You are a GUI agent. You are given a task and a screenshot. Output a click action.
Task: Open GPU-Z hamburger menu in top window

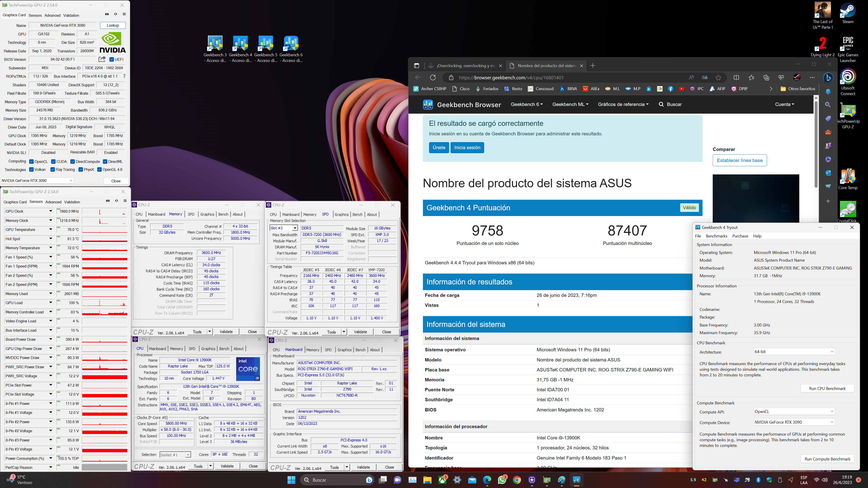[x=124, y=14]
